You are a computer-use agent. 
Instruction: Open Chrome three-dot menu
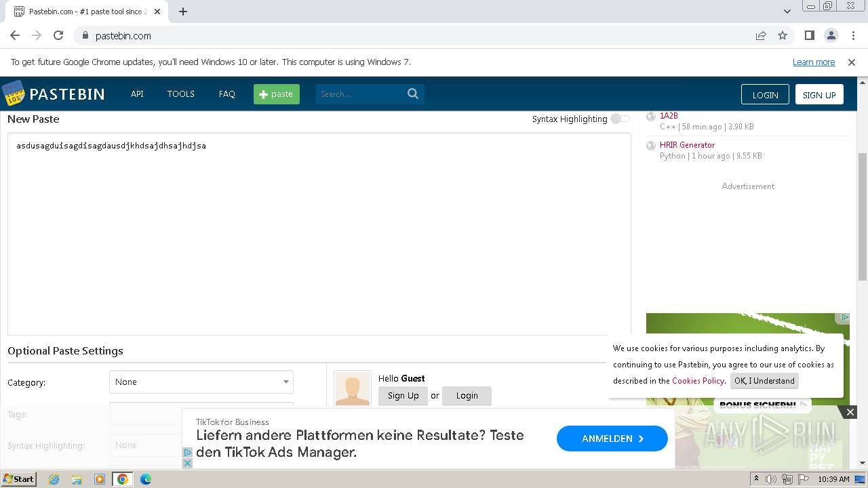pyautogui.click(x=853, y=36)
